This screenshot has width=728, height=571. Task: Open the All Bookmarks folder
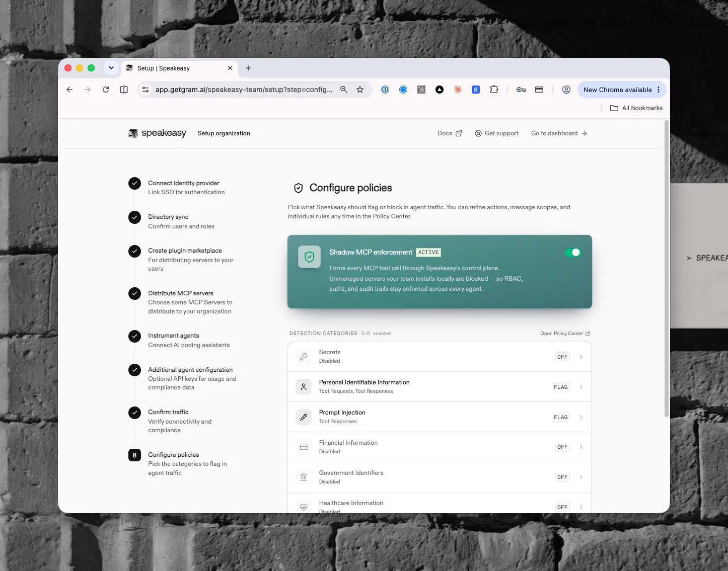coord(636,108)
